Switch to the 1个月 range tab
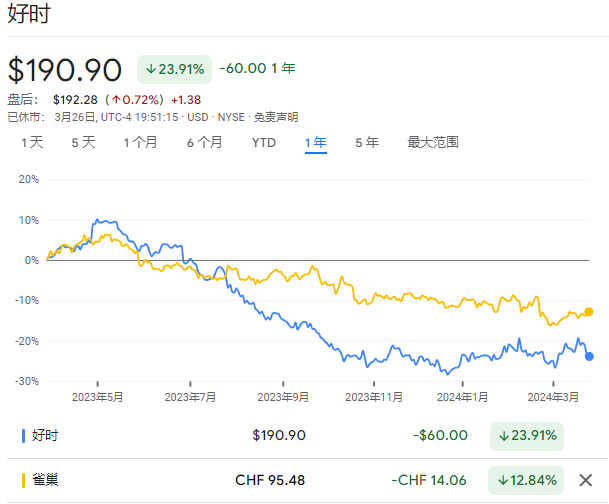This screenshot has width=609, height=504. pyautogui.click(x=140, y=143)
